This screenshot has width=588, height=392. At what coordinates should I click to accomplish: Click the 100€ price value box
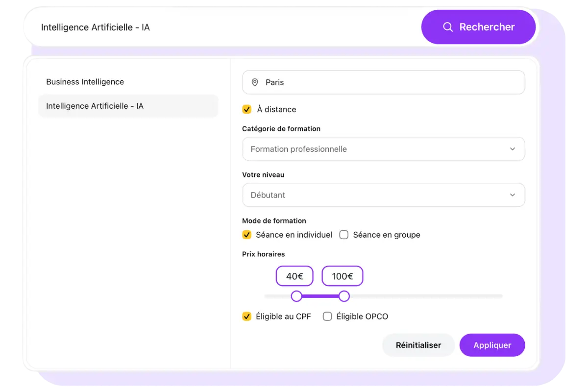tap(343, 276)
